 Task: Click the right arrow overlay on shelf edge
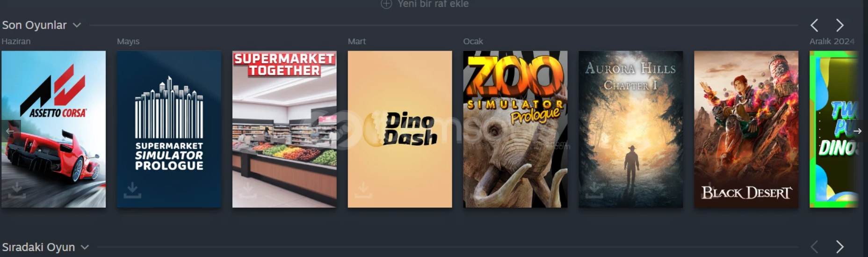(857, 131)
